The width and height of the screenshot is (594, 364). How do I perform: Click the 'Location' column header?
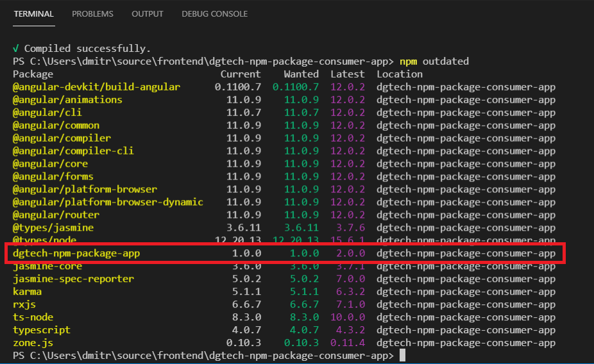400,74
